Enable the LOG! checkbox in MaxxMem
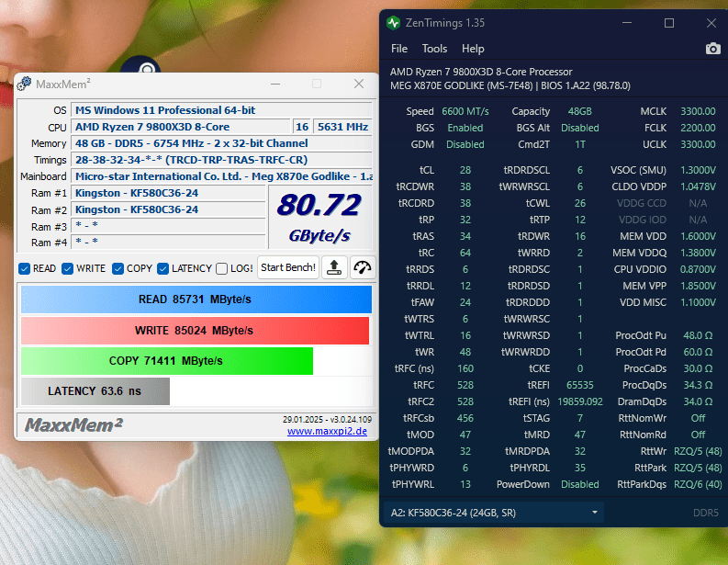728x565 pixels. point(221,268)
